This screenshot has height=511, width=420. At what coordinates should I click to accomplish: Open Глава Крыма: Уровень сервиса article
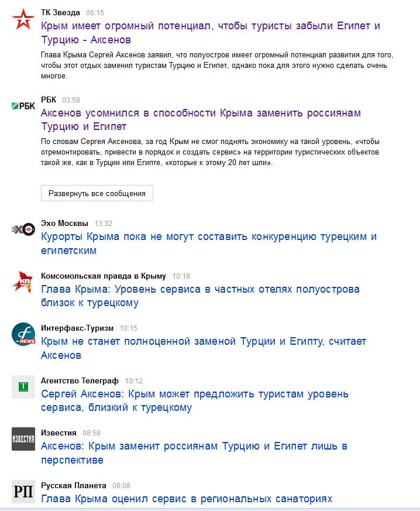200,296
